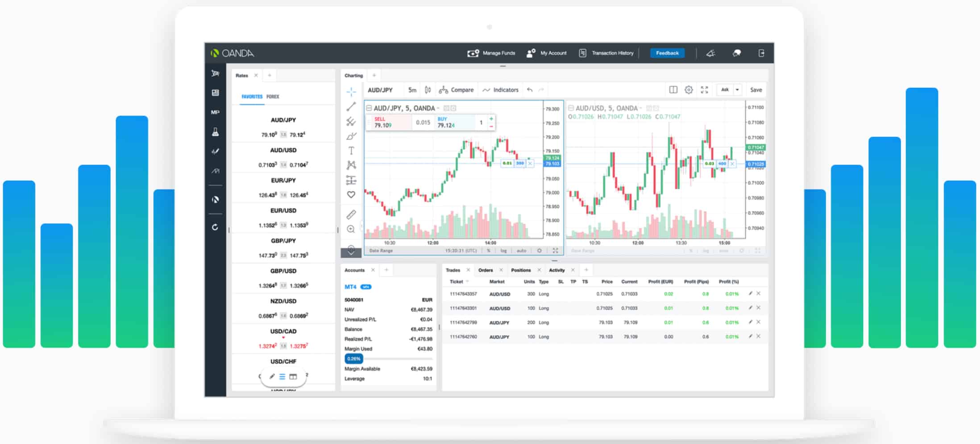
Task: Select the crosshair cursor tool
Action: tap(351, 92)
